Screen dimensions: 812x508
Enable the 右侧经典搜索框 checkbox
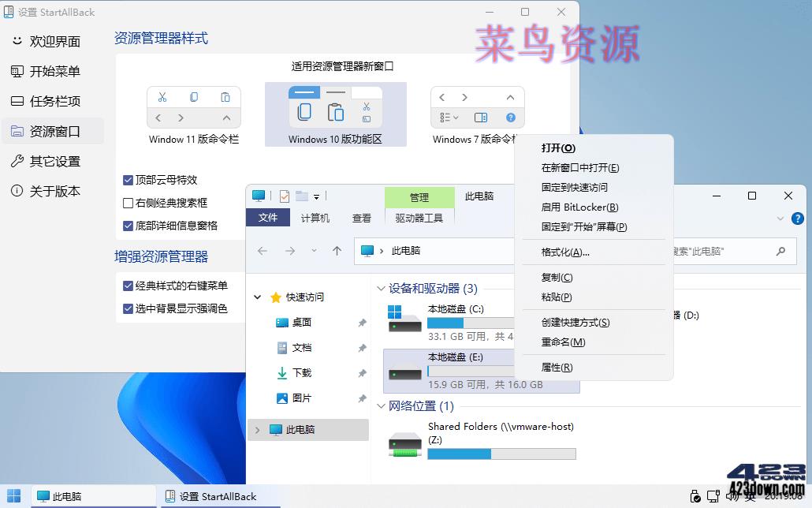pos(128,201)
